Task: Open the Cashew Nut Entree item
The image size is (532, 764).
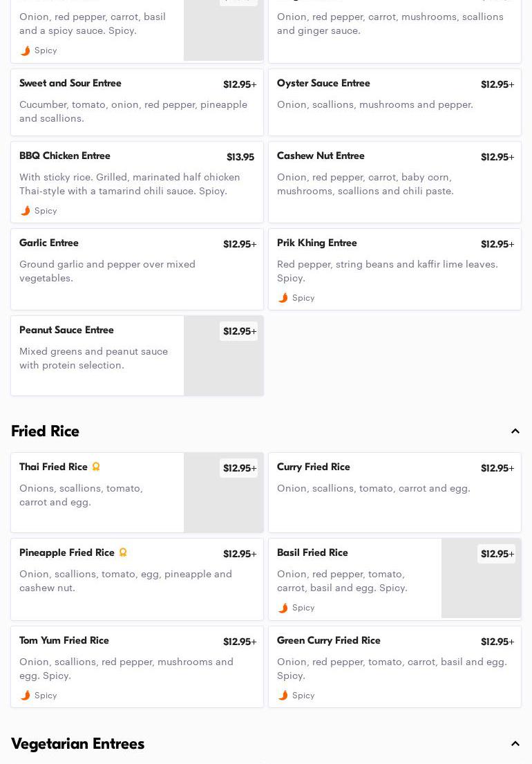Action: pos(395,183)
